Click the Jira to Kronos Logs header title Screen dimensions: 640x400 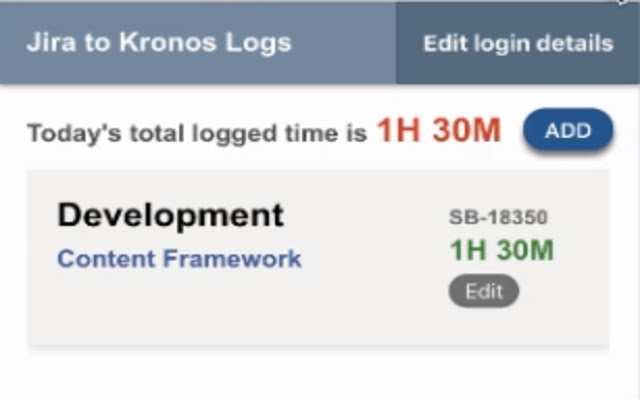(x=159, y=43)
